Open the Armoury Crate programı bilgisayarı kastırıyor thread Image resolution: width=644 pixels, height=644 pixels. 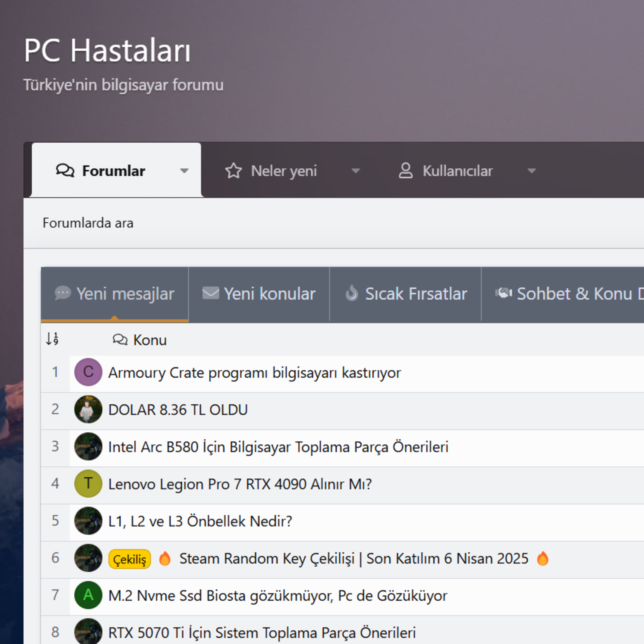[254, 373]
